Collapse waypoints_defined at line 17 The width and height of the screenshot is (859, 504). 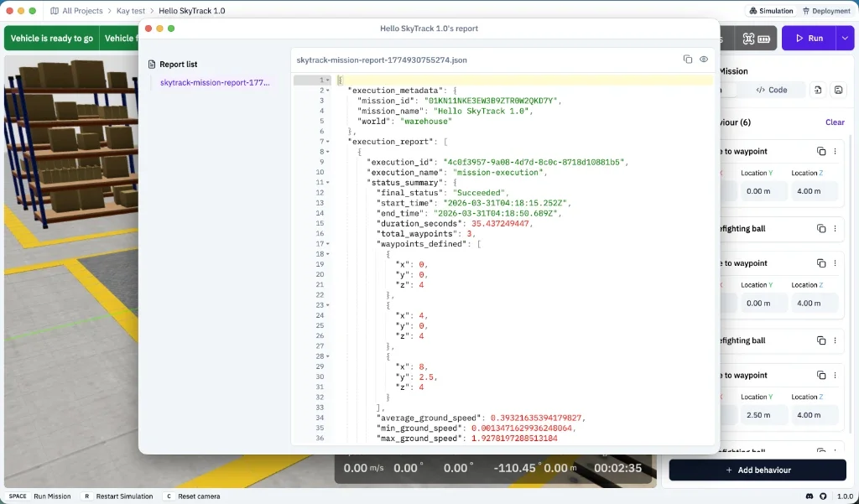coord(328,244)
